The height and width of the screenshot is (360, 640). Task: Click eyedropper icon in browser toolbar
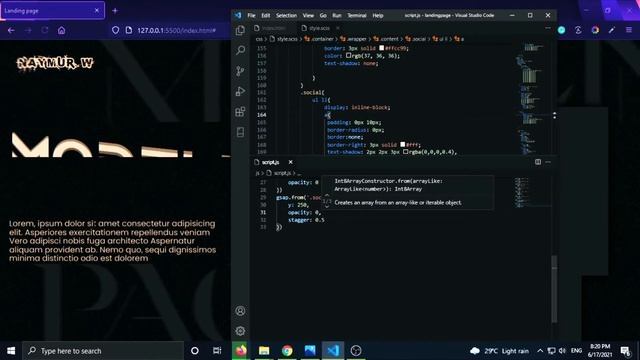coord(612,30)
